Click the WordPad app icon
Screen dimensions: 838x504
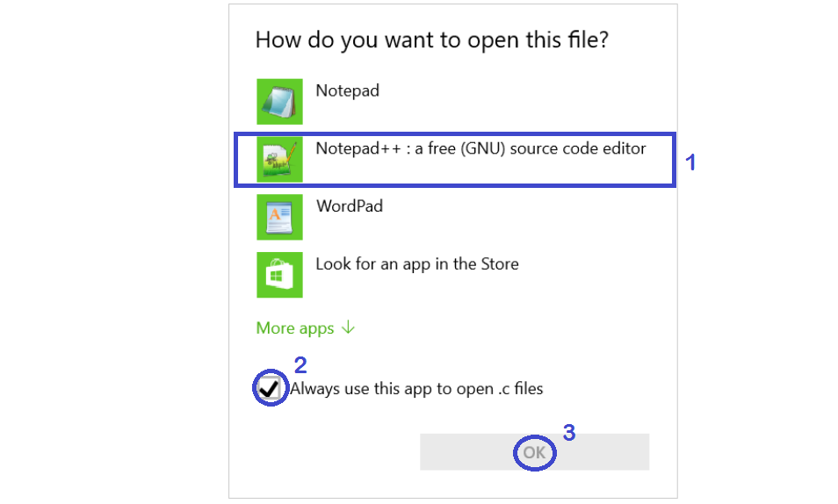point(279,217)
